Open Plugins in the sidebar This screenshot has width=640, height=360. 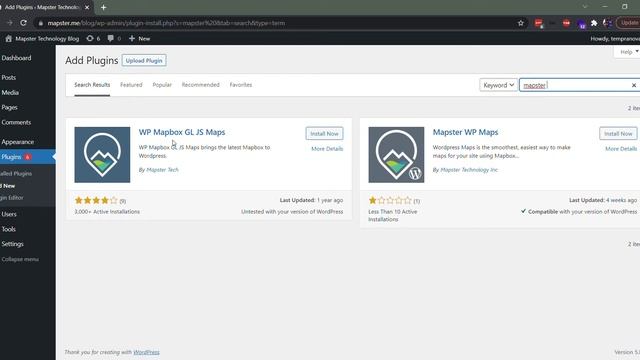coord(12,157)
